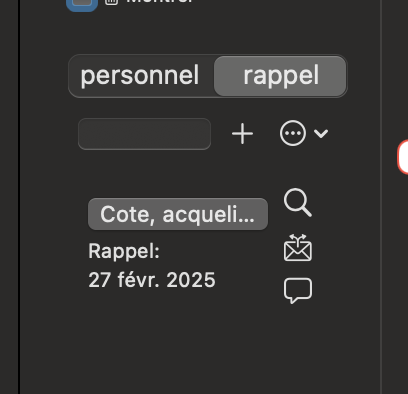Toggle the blue checkbox beside Montrer
The image size is (408, 394).
click(82, 4)
